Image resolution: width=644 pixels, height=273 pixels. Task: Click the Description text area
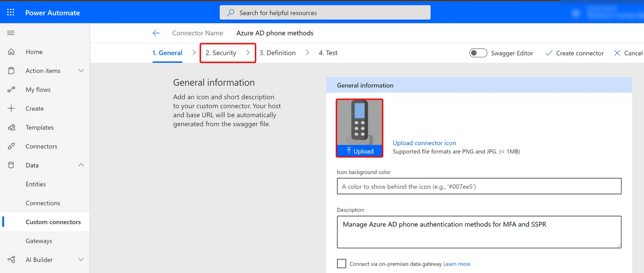479,232
